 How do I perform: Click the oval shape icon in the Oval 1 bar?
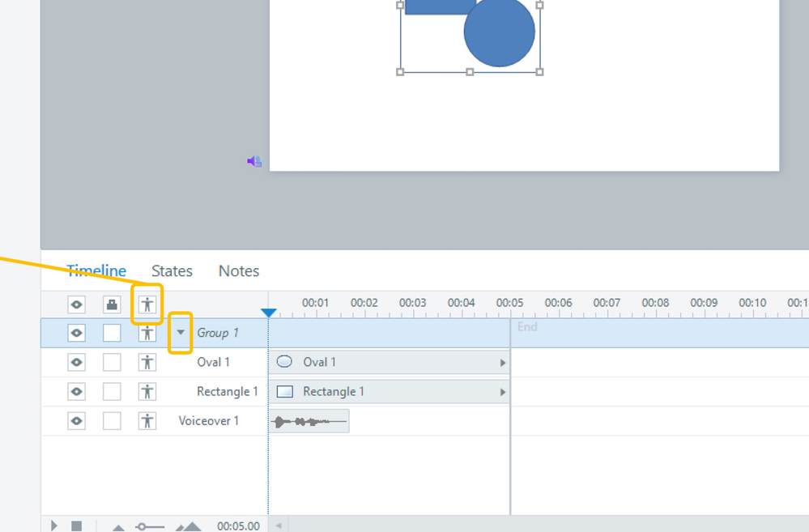click(x=284, y=362)
